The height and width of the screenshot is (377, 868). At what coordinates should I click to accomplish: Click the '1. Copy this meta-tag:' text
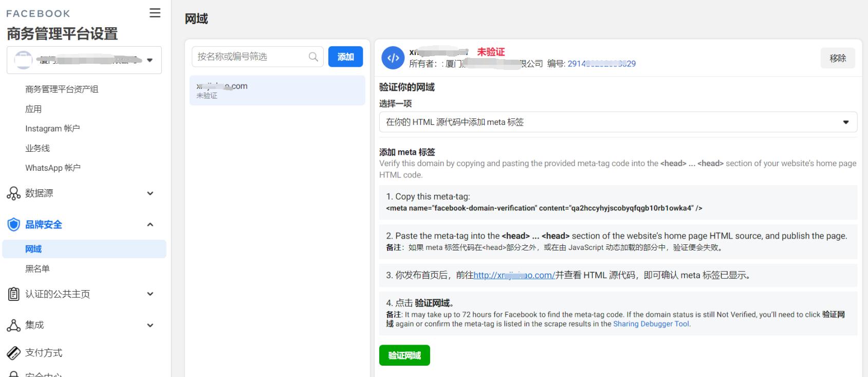pyautogui.click(x=428, y=196)
